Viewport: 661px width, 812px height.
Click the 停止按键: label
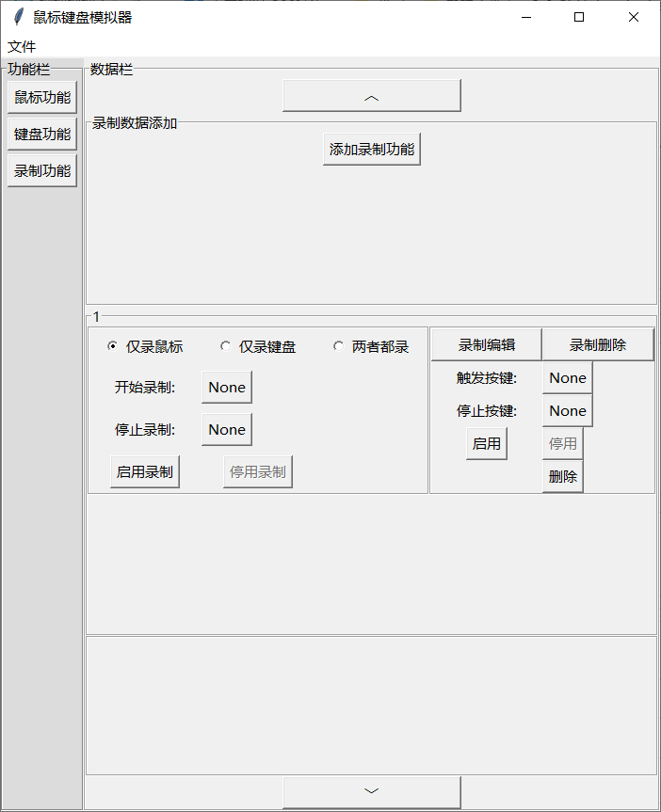(x=486, y=411)
